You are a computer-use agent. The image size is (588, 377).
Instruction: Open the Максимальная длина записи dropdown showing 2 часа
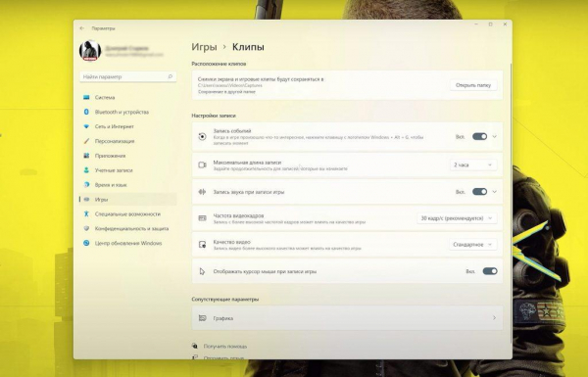coord(473,165)
